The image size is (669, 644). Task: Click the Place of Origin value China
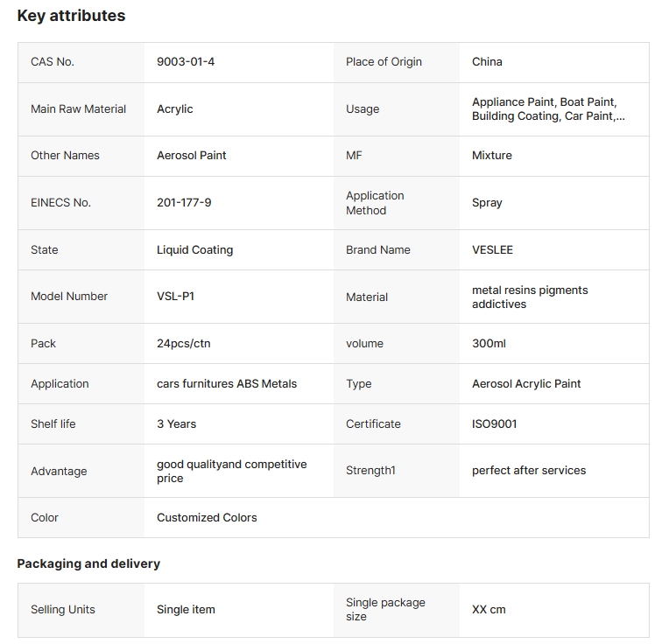(487, 62)
